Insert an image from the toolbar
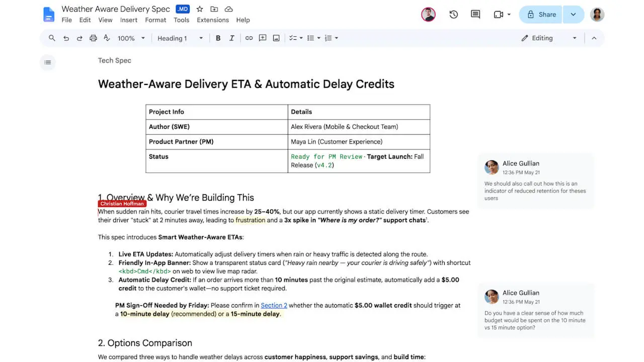 click(276, 38)
